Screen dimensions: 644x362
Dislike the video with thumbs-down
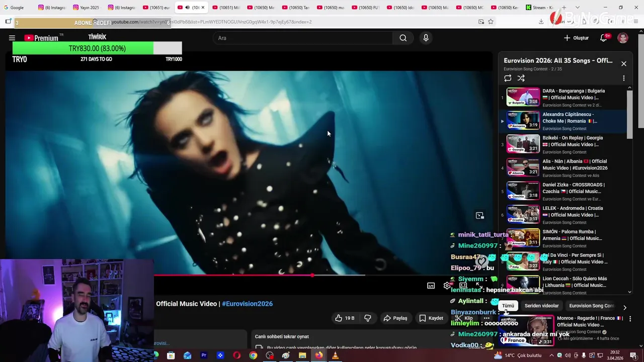pyautogui.click(x=368, y=318)
